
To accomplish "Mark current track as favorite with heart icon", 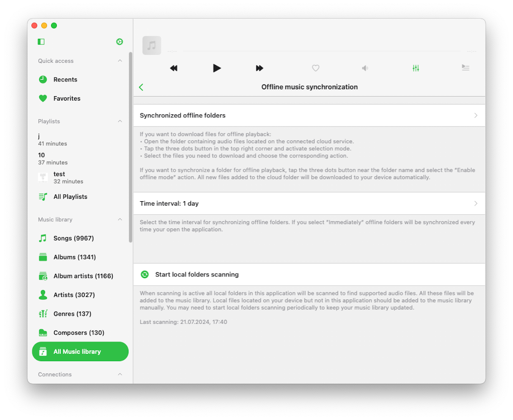I will 315,68.
